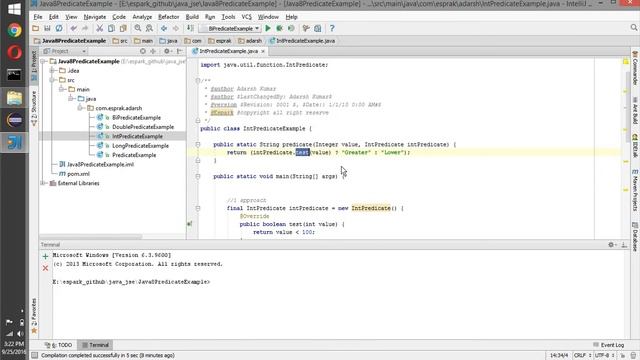Viewport: 640px width, 360px height.
Task: Collapse the main folder node
Action: click(x=62, y=89)
